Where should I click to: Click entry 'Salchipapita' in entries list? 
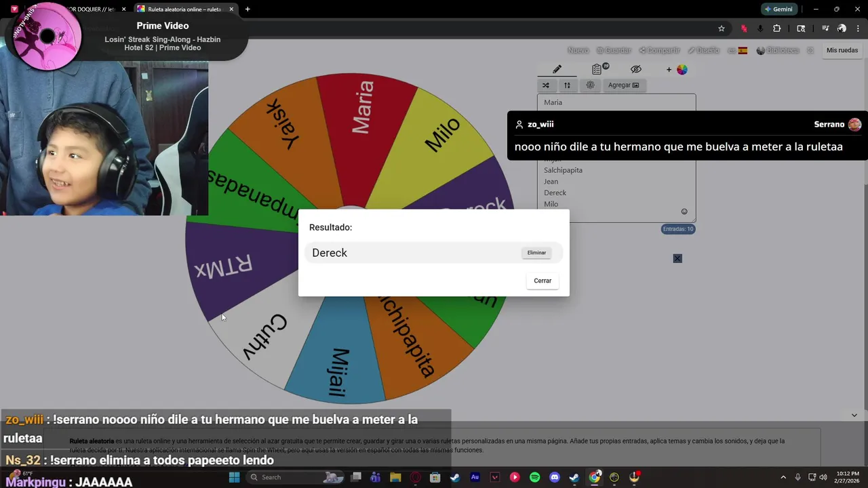tap(563, 170)
